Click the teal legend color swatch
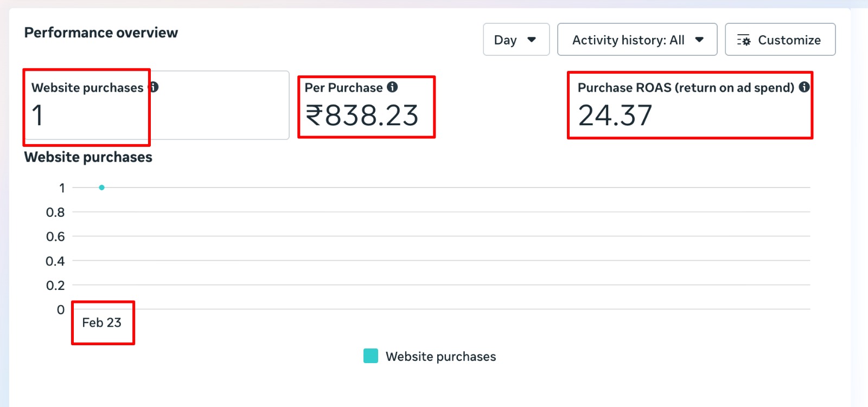Viewport: 868px width, 407px height. (371, 356)
